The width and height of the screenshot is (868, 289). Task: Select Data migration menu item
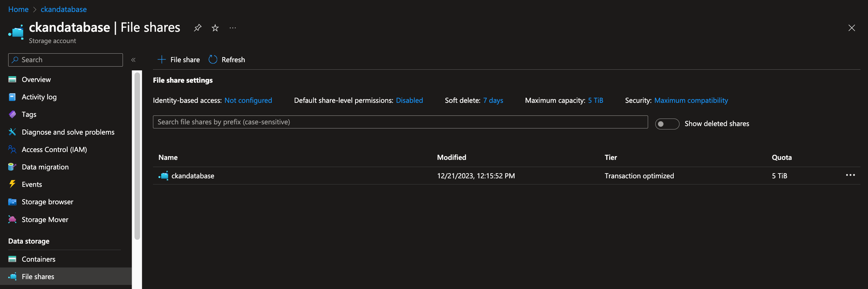pos(45,167)
